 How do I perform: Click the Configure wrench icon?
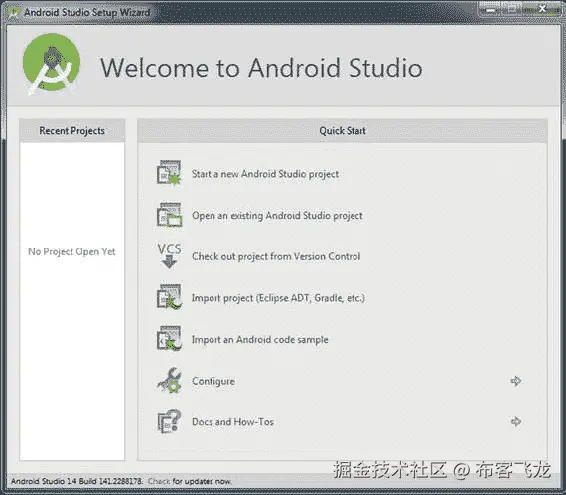[169, 381]
